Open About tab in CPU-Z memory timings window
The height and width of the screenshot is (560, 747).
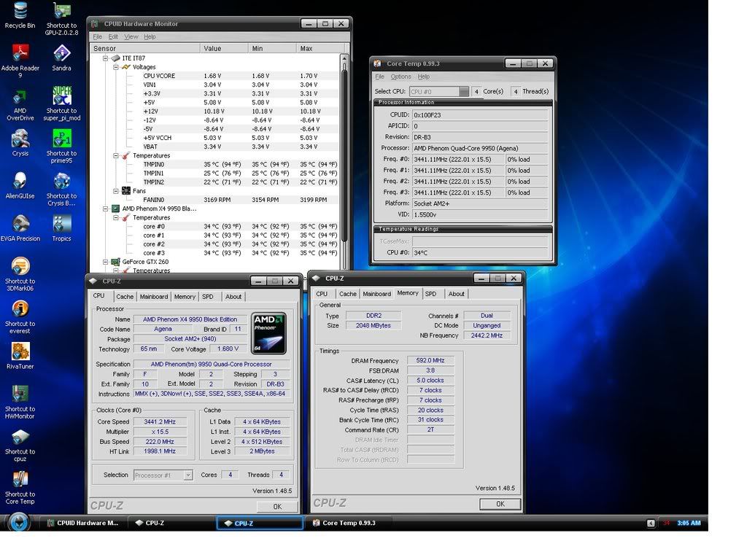[456, 294]
